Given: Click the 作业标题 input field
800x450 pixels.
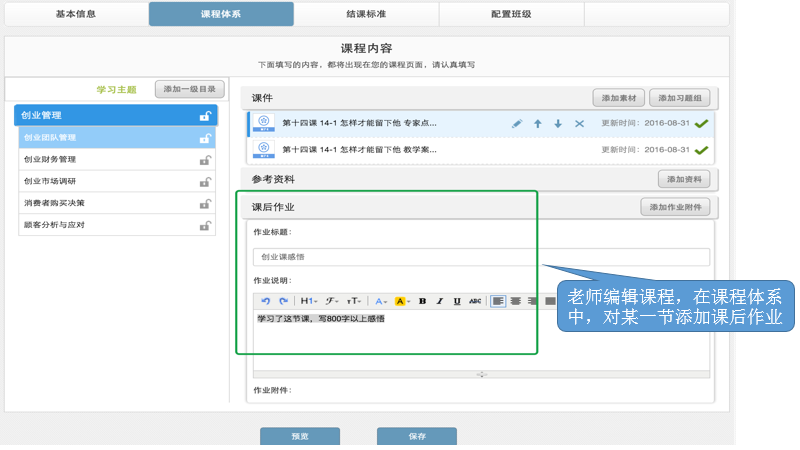Looking at the screenshot, I should (480, 257).
